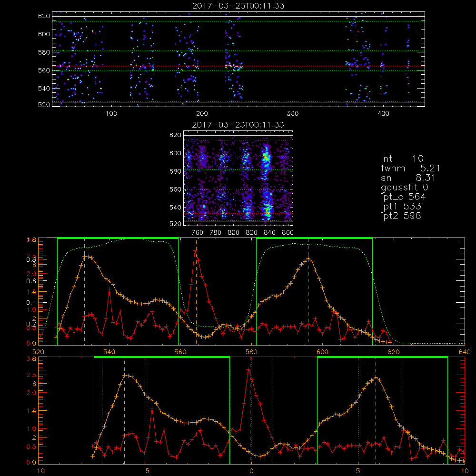This screenshot has height=476, width=476.
Task: Click the red curve's tall peak in upper profile plot
Action: coord(195,251)
